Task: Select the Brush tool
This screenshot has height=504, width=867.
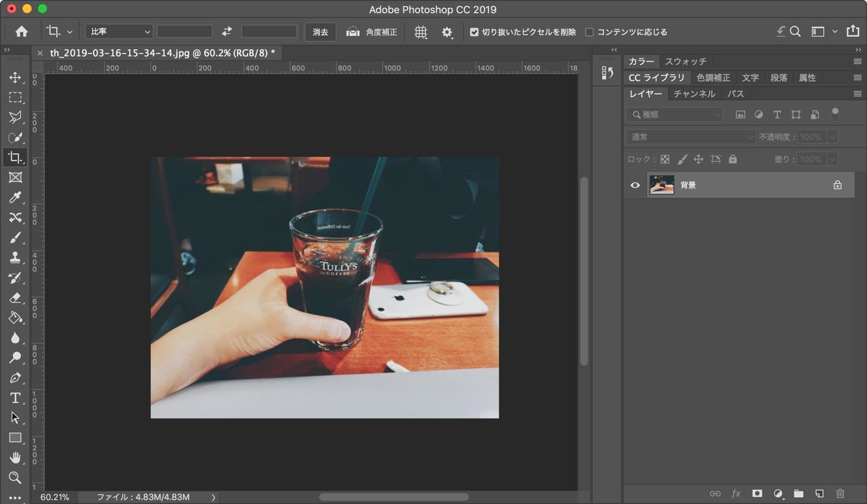Action: pyautogui.click(x=15, y=238)
